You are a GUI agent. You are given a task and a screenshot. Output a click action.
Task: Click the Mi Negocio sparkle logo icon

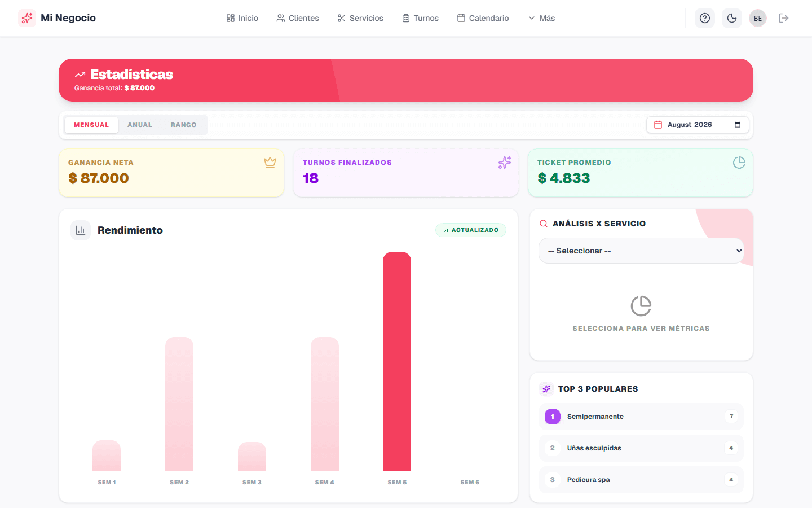pos(27,18)
